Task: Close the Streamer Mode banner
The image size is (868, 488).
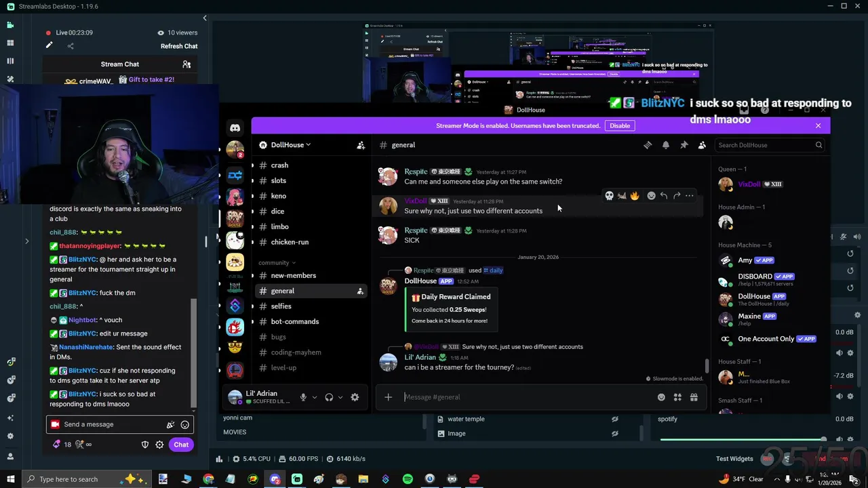Action: click(x=818, y=125)
